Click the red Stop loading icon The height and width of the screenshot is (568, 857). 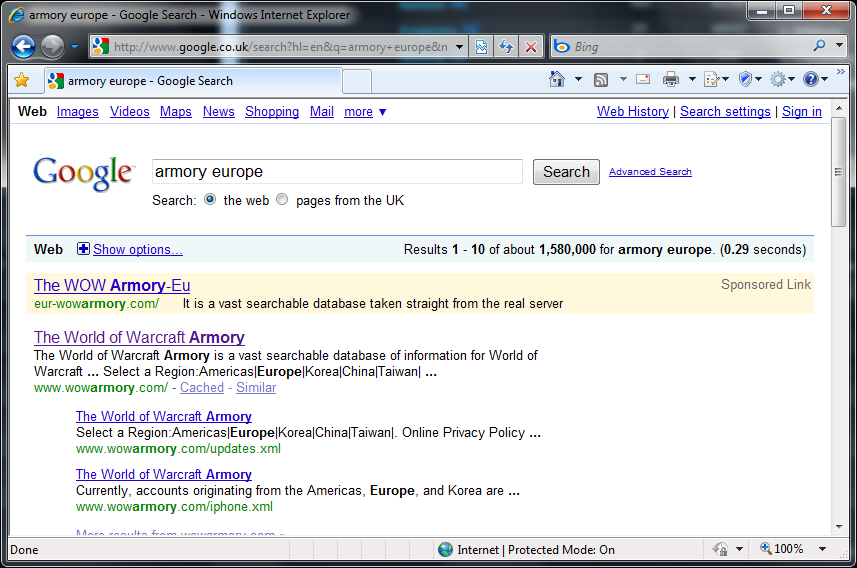pos(531,47)
